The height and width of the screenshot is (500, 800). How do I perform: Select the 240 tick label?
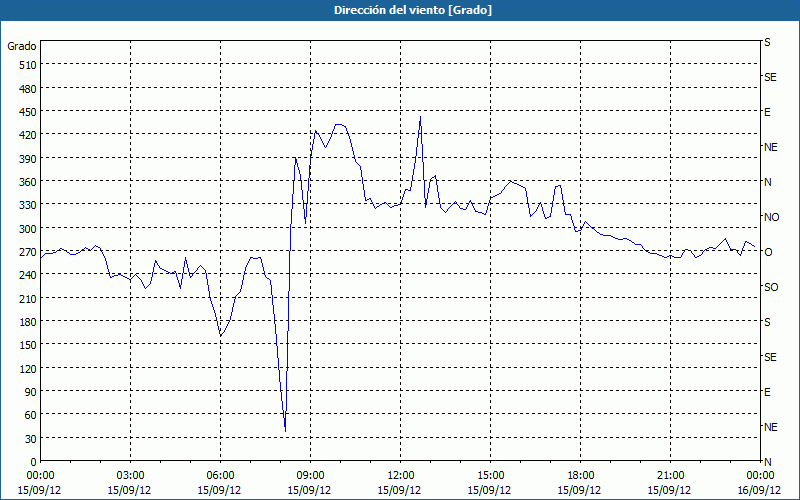(x=28, y=275)
